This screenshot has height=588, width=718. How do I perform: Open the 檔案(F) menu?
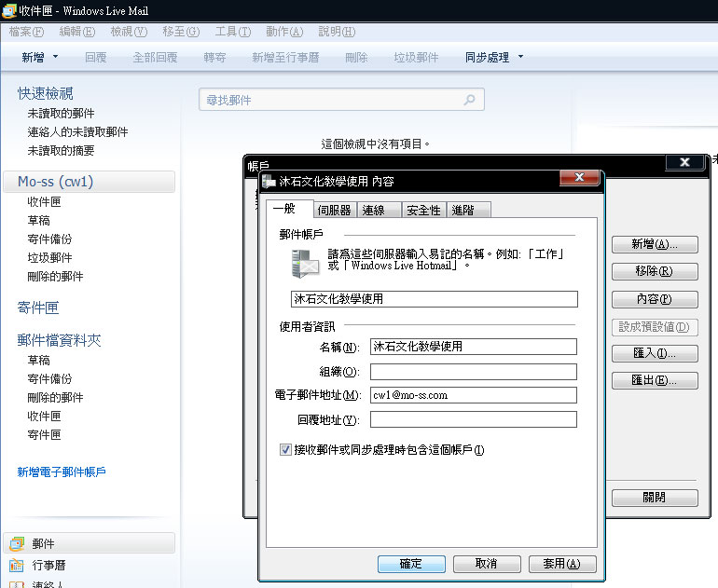pos(26,32)
